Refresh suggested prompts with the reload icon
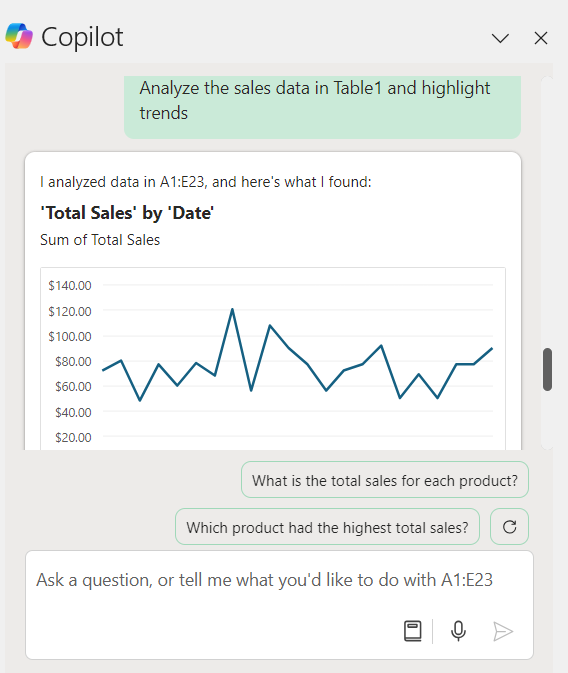 coord(509,527)
